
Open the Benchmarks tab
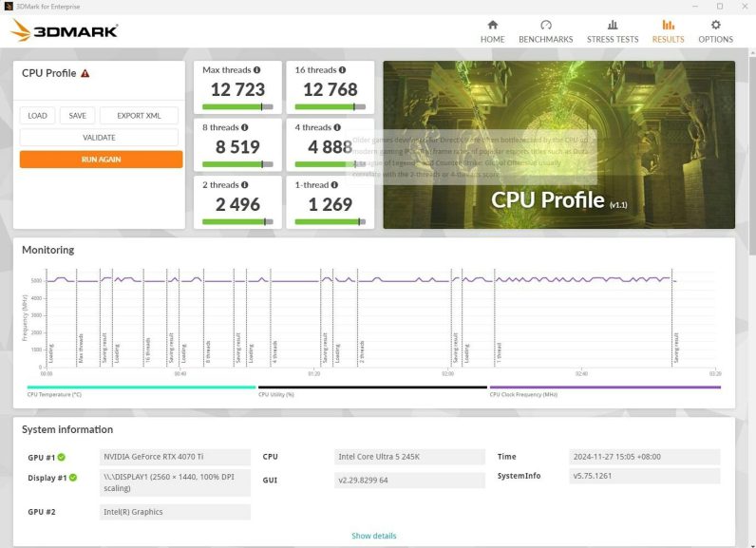pos(545,31)
